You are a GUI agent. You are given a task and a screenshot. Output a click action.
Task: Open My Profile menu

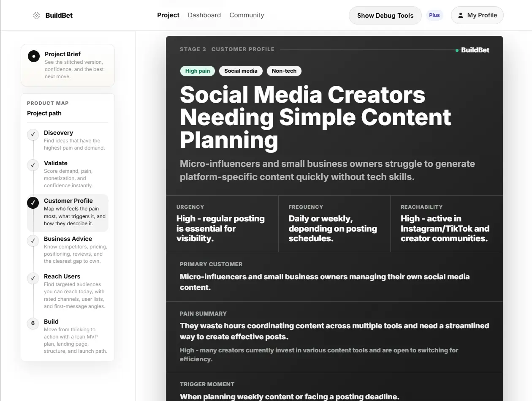[x=477, y=15]
